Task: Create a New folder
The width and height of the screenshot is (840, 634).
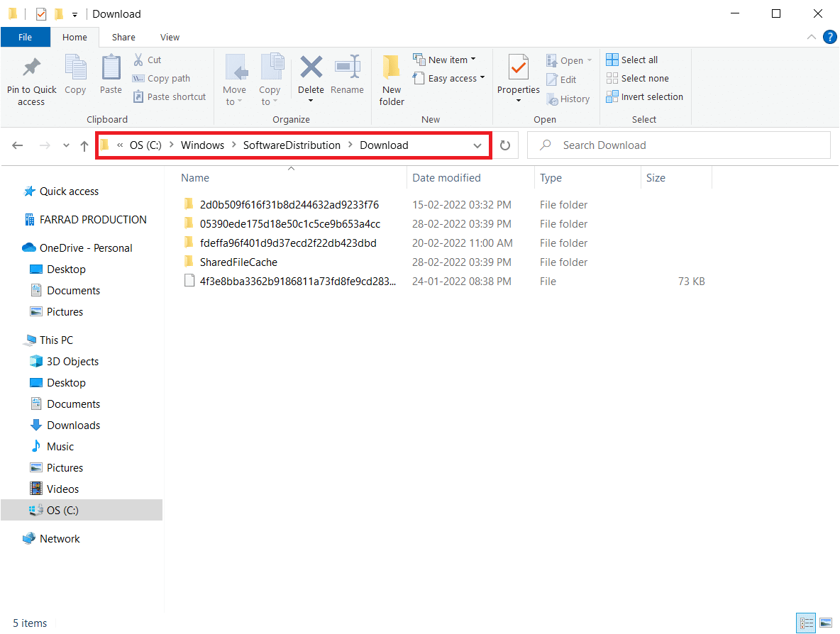Action: tap(392, 80)
